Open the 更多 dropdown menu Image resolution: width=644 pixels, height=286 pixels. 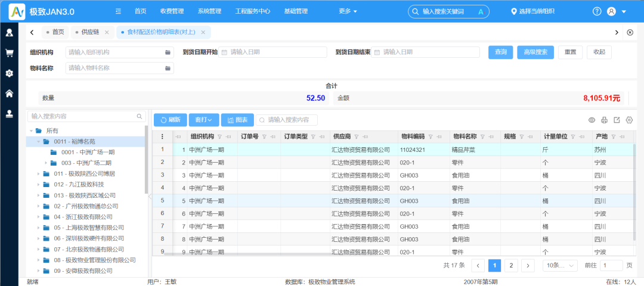tap(348, 11)
